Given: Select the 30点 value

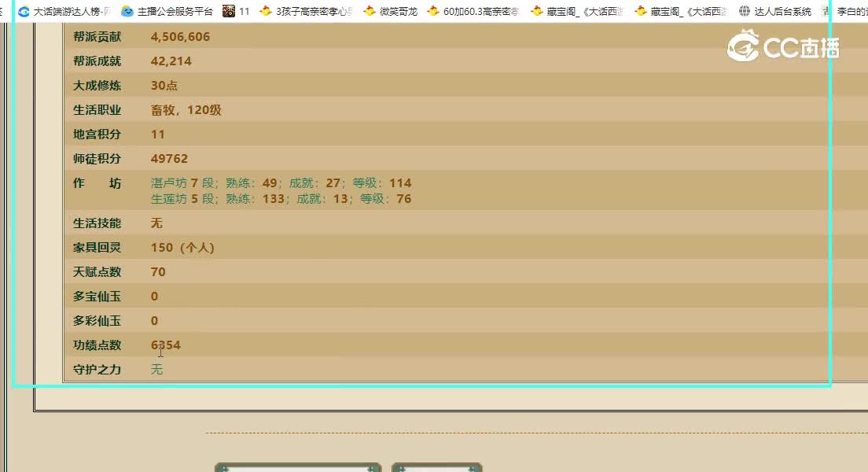Looking at the screenshot, I should pos(164,85).
